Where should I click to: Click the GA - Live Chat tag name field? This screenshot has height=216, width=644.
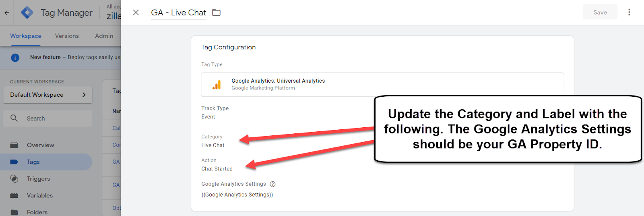[x=179, y=12]
